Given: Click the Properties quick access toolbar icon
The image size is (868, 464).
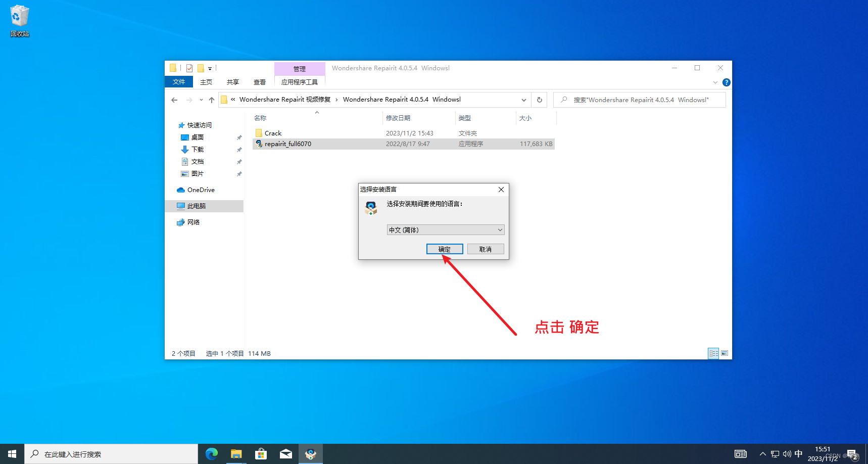Looking at the screenshot, I should pyautogui.click(x=189, y=68).
